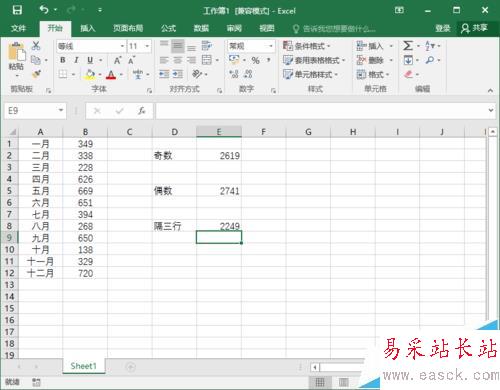Click the Insert Function fx icon

pyautogui.click(x=141, y=110)
